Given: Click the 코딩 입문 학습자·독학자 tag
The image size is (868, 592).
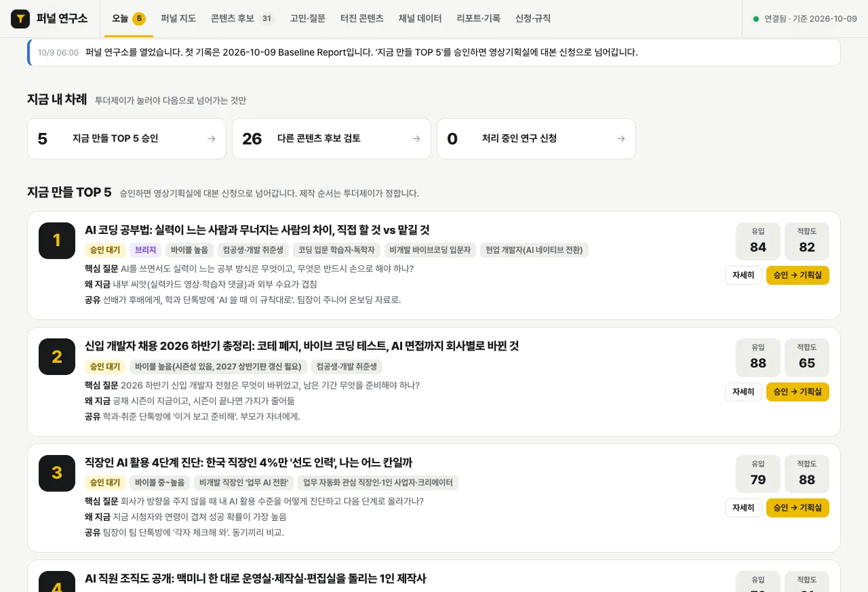Looking at the screenshot, I should tap(336, 250).
